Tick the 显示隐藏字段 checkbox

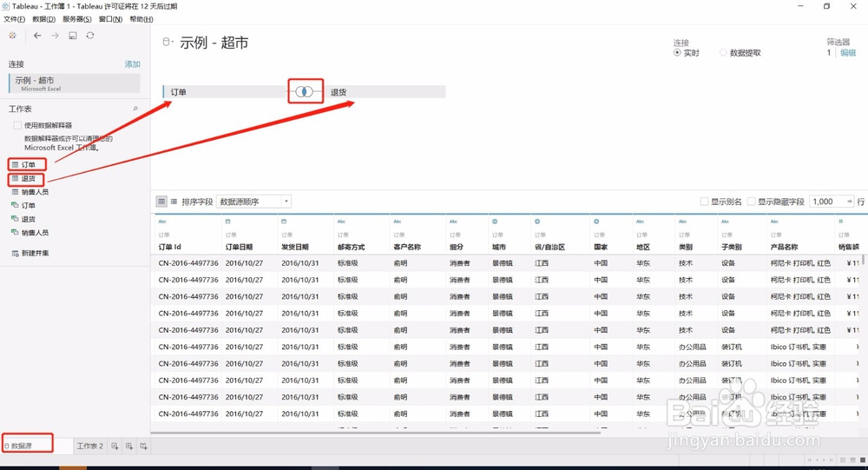(x=751, y=202)
